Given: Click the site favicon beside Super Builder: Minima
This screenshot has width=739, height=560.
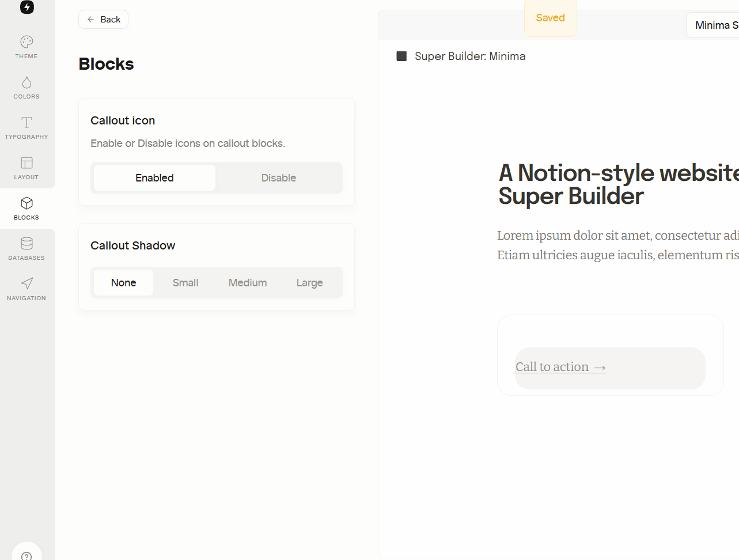Looking at the screenshot, I should point(402,56).
